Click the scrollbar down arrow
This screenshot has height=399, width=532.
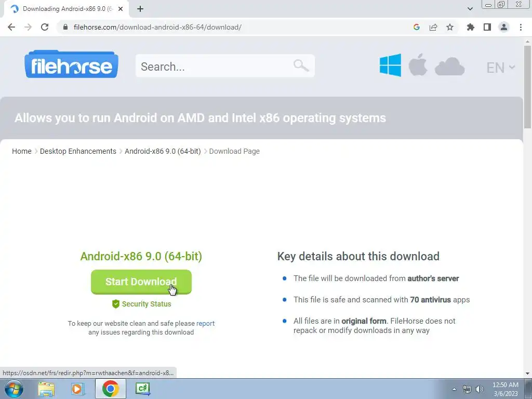click(x=527, y=374)
